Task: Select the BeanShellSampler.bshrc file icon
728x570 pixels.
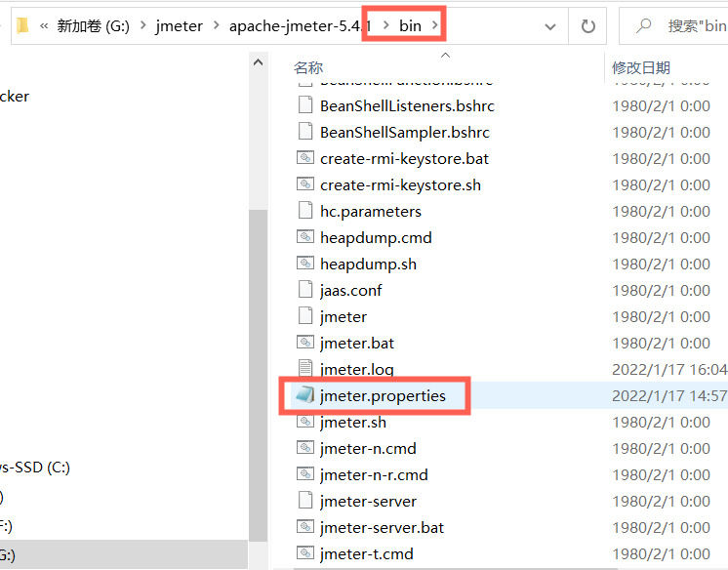Action: click(305, 132)
